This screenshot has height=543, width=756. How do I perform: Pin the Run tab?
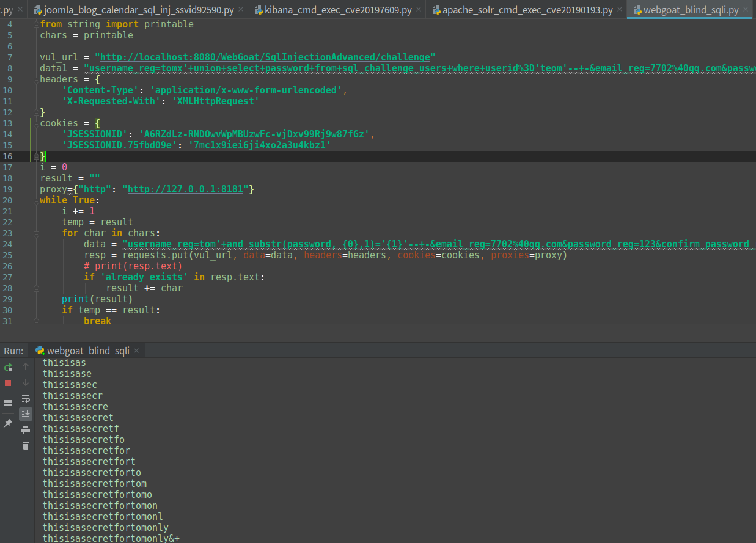(8, 423)
